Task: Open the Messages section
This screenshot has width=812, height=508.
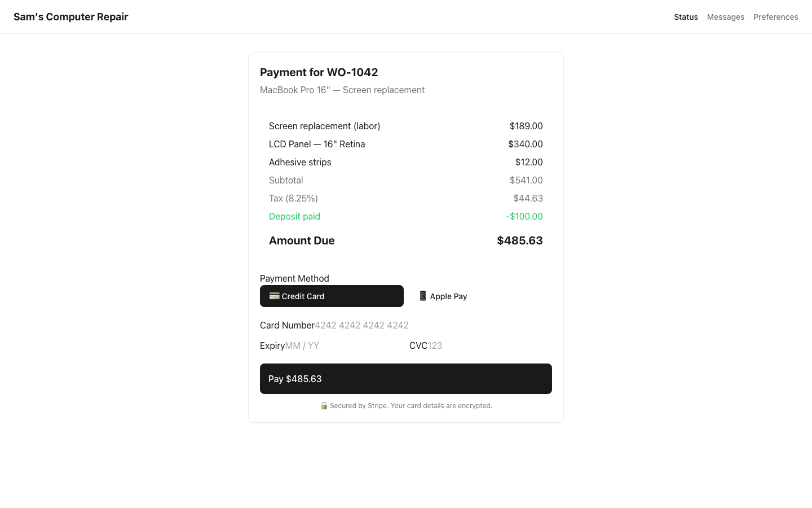Action: 726,17
